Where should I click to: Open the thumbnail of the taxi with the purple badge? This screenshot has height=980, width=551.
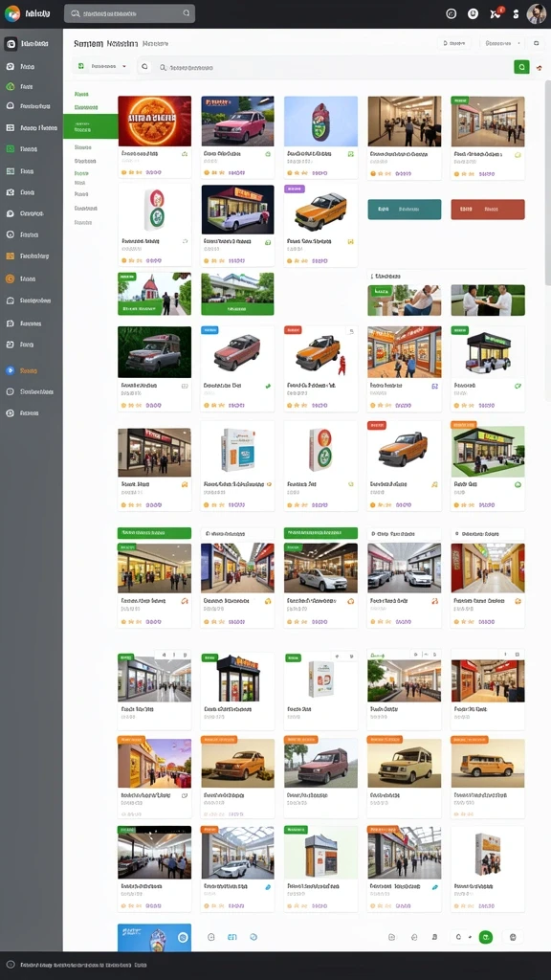click(x=320, y=210)
